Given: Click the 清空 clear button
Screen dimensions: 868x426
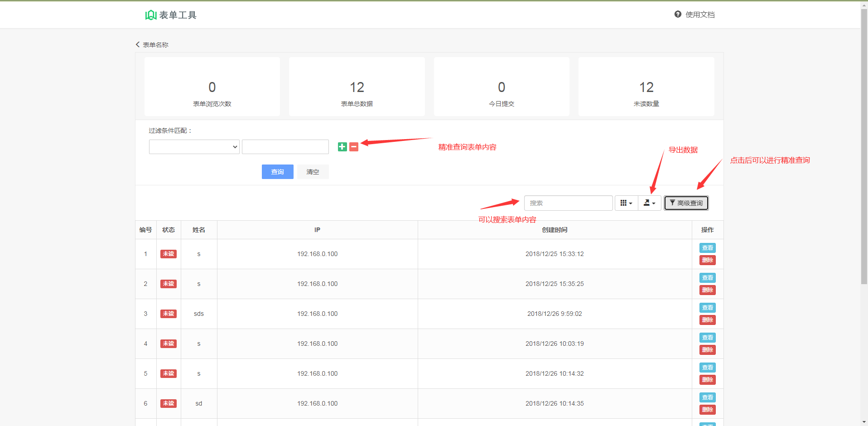Looking at the screenshot, I should click(313, 172).
